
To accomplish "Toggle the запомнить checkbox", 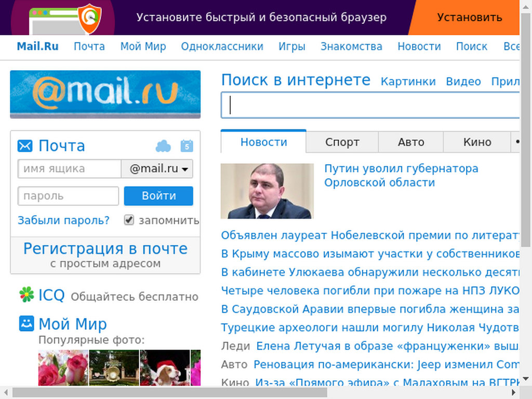I will click(129, 220).
